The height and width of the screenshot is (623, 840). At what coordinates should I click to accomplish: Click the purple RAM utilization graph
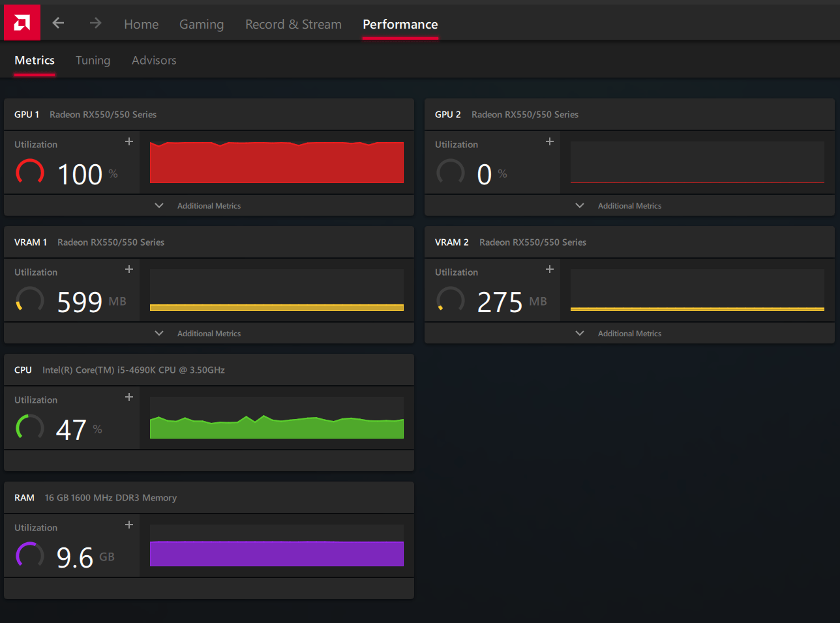click(277, 545)
